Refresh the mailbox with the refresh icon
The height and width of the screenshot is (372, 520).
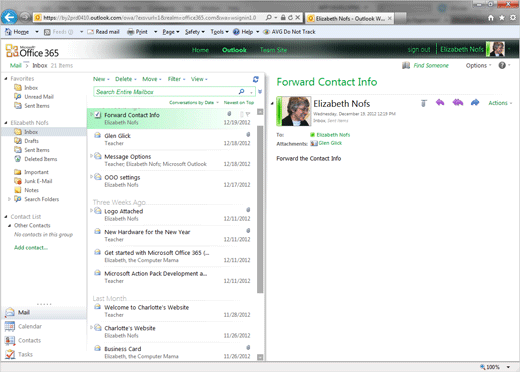256,79
